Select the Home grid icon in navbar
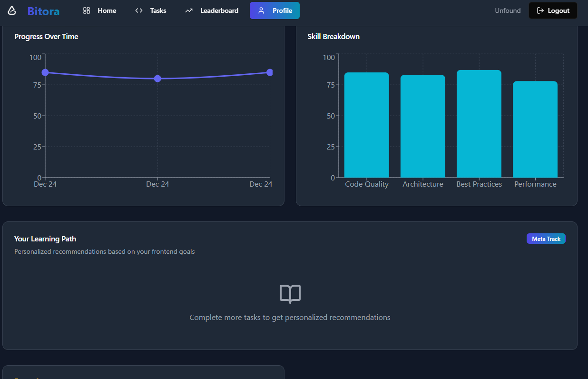Screen dimensions: 588x379 pos(86,10)
